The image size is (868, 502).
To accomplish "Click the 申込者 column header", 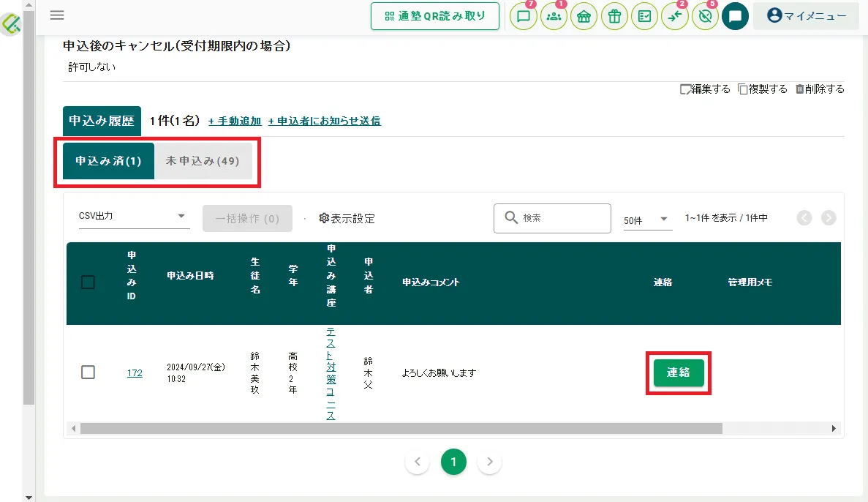I will (369, 275).
